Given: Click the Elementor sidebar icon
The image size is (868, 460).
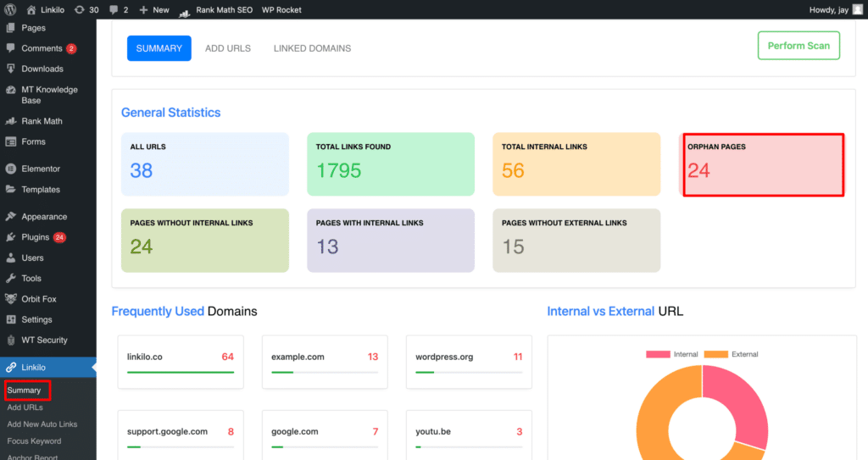Looking at the screenshot, I should (x=10, y=169).
